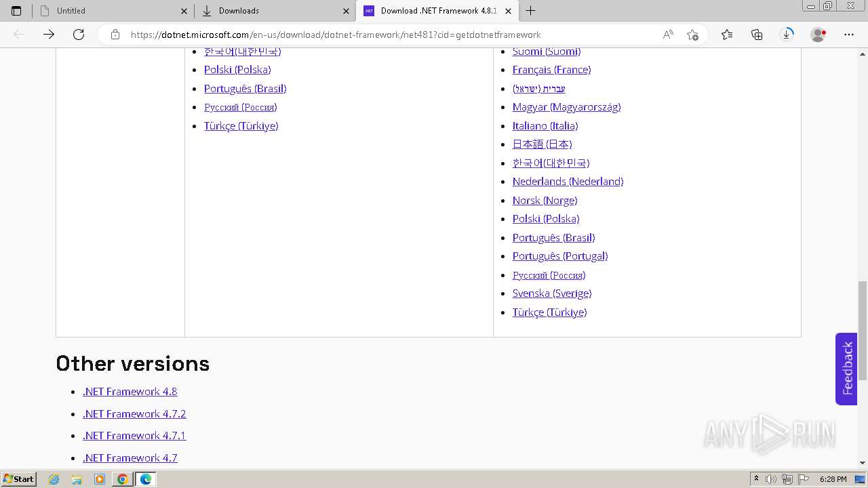
Task: Open Google Chrome from taskbar
Action: click(122, 479)
